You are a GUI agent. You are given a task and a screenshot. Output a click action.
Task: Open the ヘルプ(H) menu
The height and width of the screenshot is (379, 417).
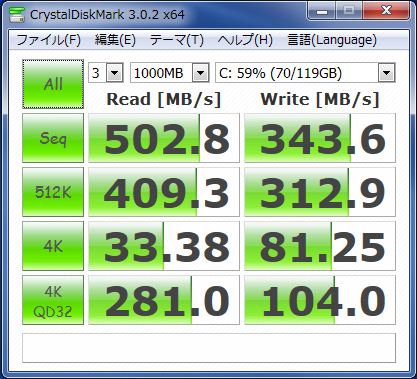[x=245, y=40]
